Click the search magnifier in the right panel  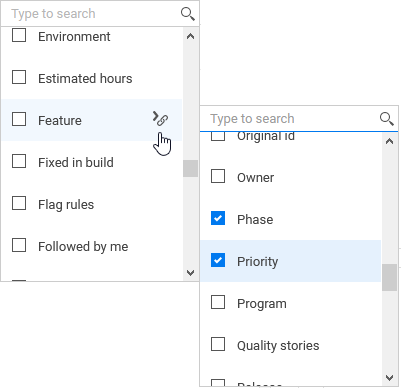(x=387, y=119)
